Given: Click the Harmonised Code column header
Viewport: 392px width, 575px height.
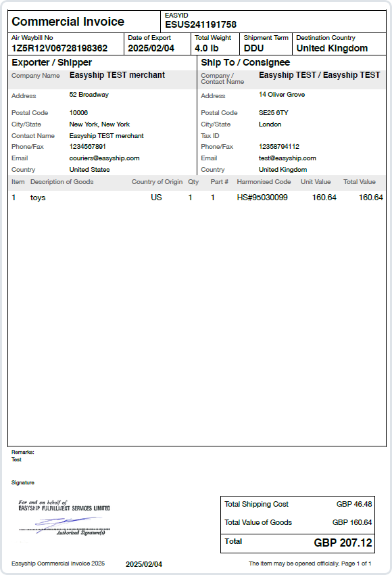Looking at the screenshot, I should (264, 182).
